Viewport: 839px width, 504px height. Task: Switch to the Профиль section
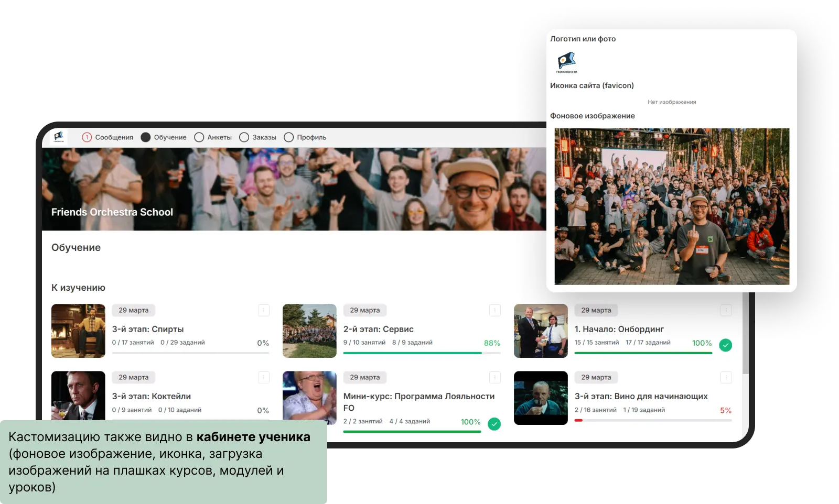pos(305,137)
